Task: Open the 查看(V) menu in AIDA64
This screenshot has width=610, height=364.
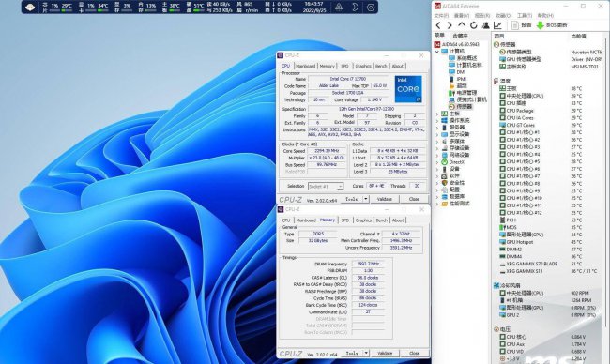Action: [x=462, y=16]
